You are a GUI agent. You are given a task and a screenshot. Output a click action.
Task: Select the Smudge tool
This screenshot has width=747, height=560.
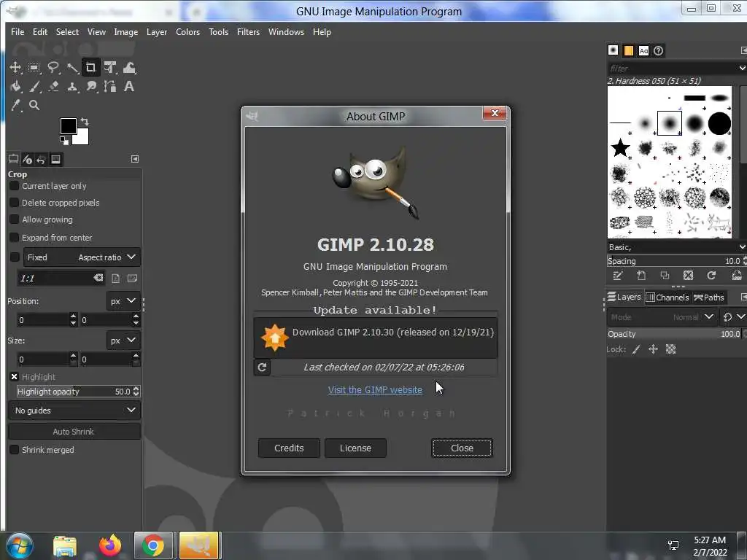pos(91,87)
